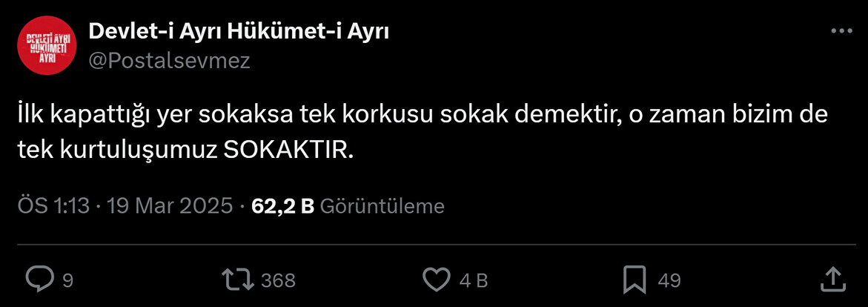Click the 49 bookmarks count
The image size is (868, 307).
click(669, 280)
